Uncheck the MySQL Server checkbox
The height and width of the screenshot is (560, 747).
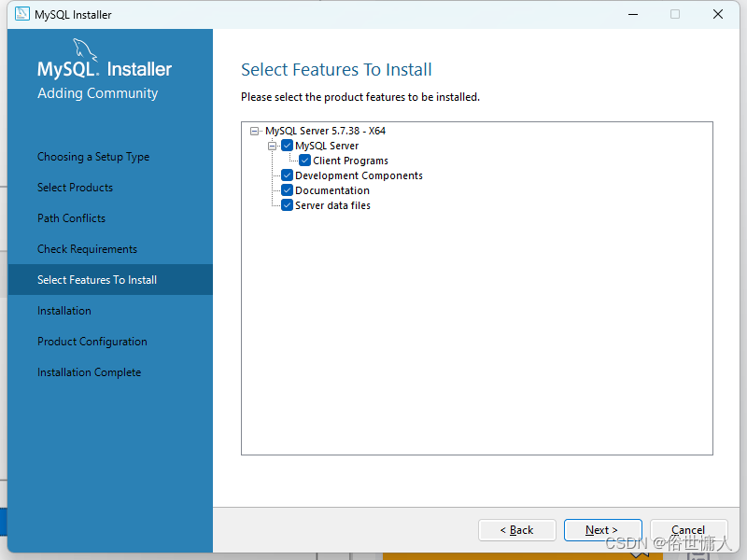click(x=288, y=146)
